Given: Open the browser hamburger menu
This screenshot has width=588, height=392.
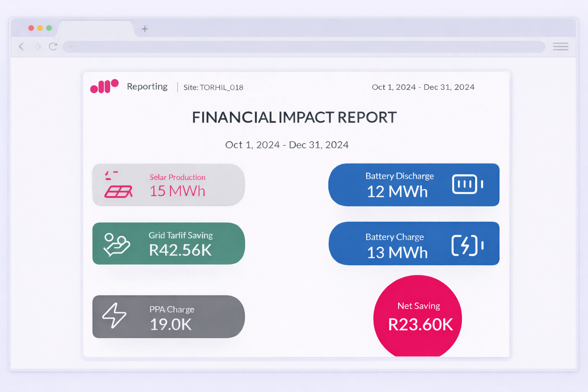Looking at the screenshot, I should pos(560,47).
